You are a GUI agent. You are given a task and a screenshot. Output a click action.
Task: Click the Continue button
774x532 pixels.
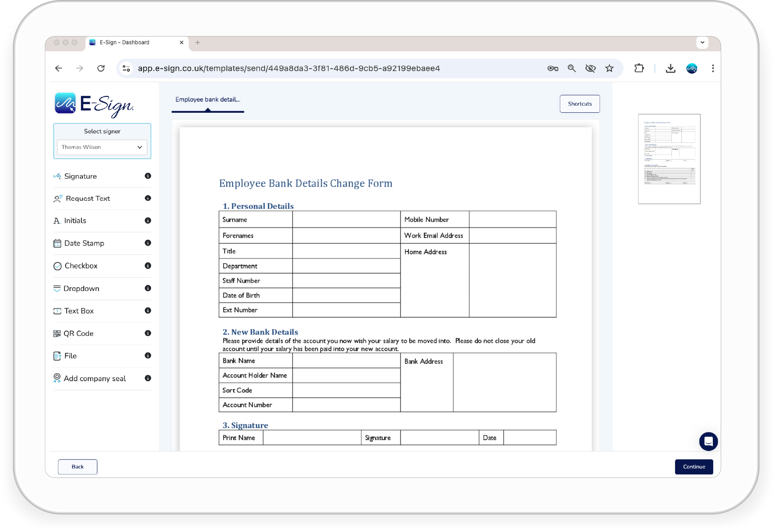click(x=694, y=467)
